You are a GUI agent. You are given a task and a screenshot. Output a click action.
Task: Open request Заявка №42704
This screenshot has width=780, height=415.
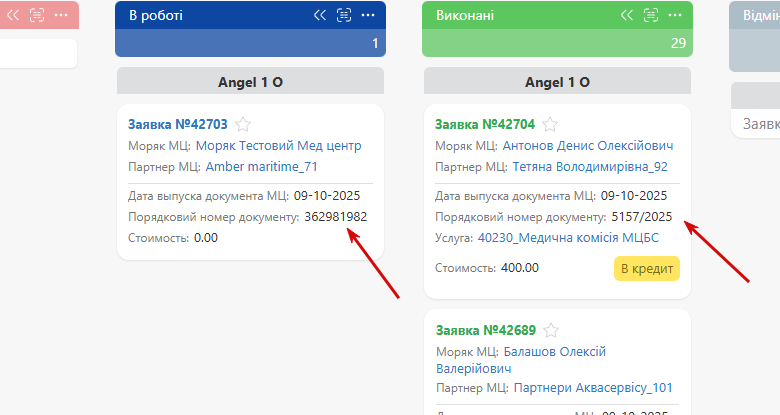[x=485, y=124]
